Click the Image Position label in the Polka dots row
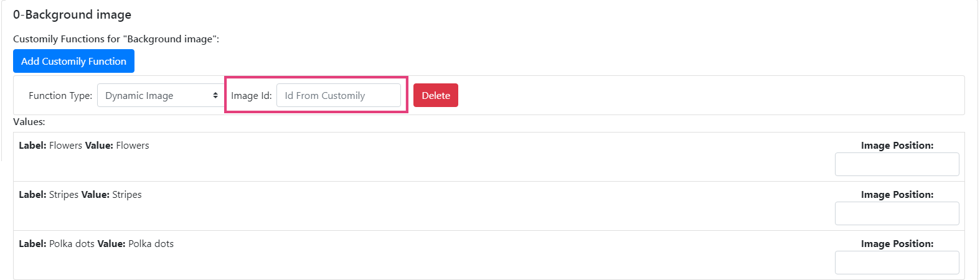This screenshot has width=980, height=280. 897,244
